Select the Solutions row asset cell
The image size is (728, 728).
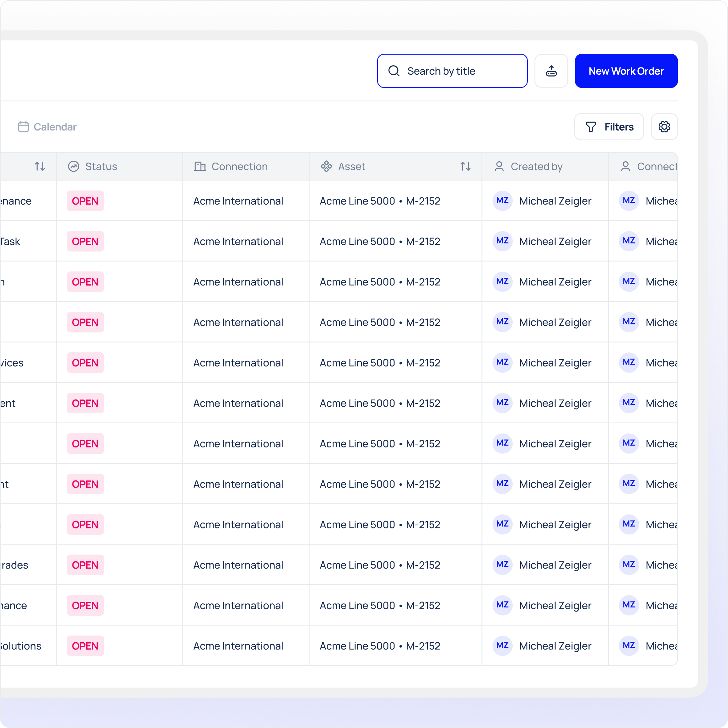click(x=379, y=646)
